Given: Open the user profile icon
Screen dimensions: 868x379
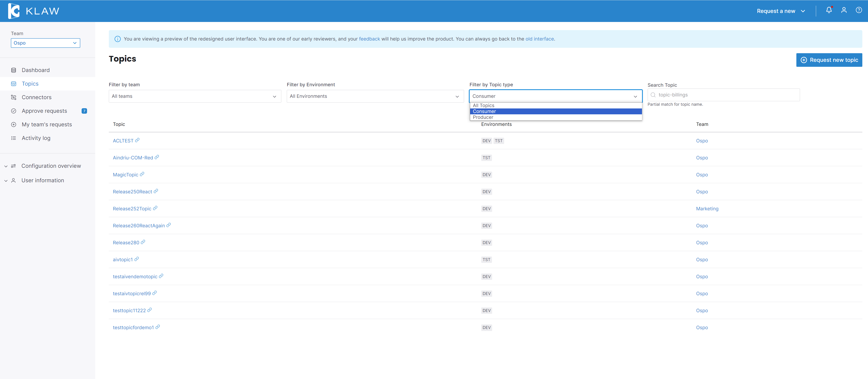Looking at the screenshot, I should 844,10.
